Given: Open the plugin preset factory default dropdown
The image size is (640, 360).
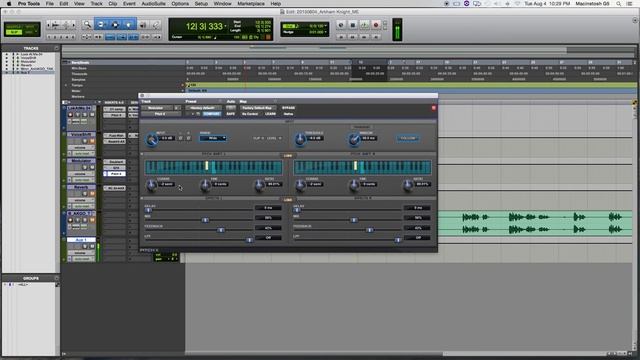Looking at the screenshot, I should (203, 108).
